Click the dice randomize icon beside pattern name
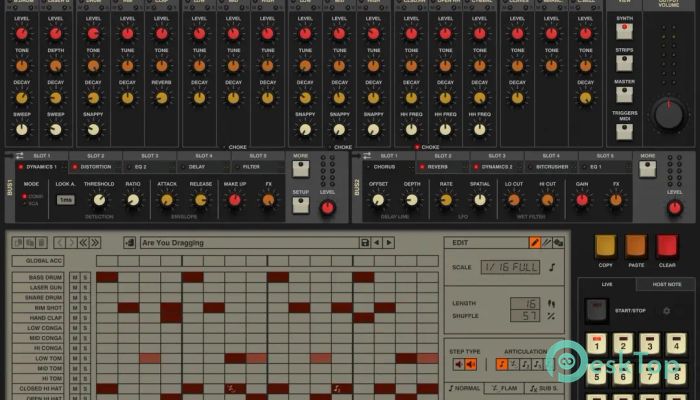This screenshot has height=400, width=700. (x=129, y=243)
